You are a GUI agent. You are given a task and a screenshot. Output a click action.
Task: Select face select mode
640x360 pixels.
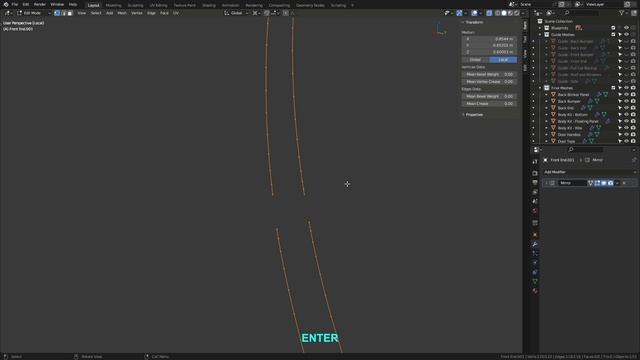click(x=70, y=13)
